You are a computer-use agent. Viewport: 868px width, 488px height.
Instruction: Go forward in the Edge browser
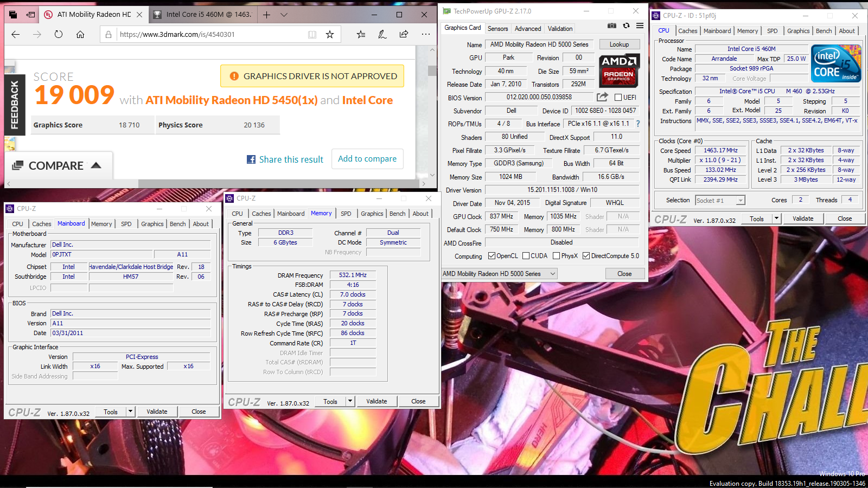click(37, 34)
